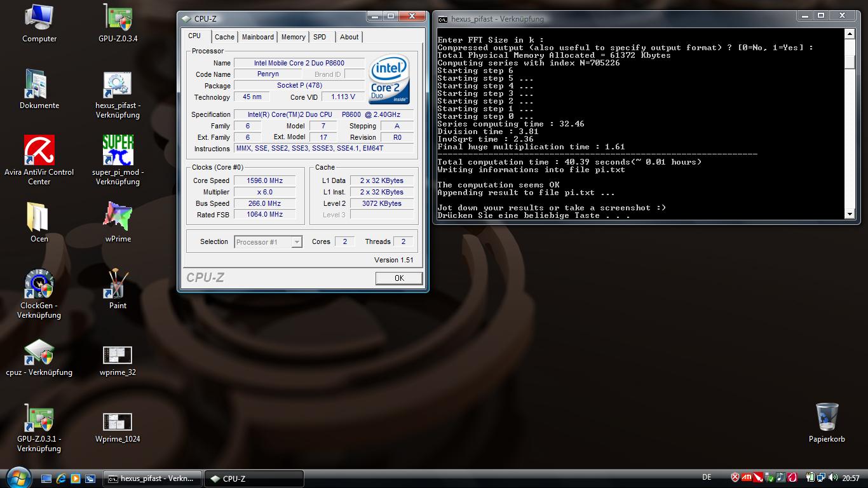The image size is (868, 488).
Task: Select the GPU-Z.0.3.1 - Verknüpfung icon
Action: pyautogui.click(x=39, y=428)
